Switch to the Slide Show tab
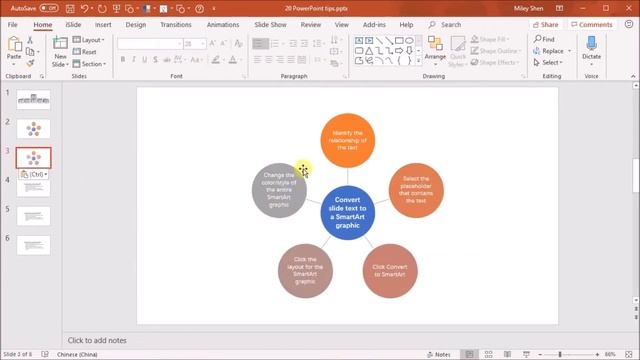The image size is (640, 360). point(270,25)
